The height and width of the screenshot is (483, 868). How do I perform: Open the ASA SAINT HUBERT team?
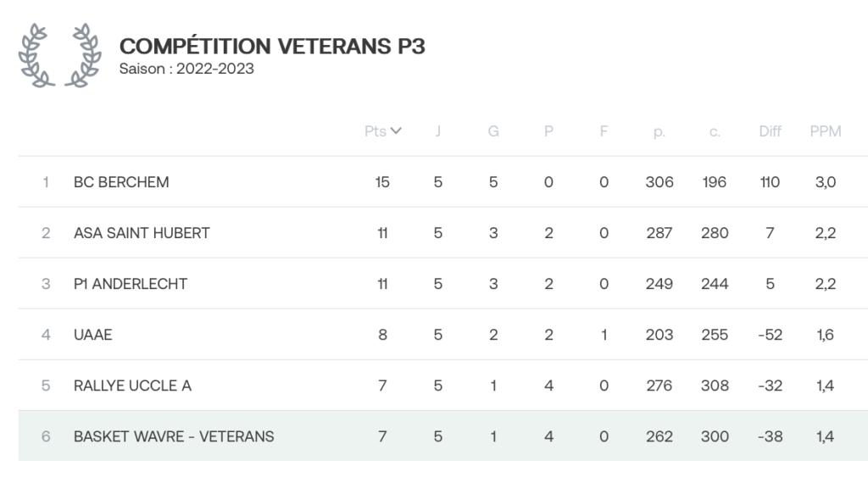click(142, 233)
